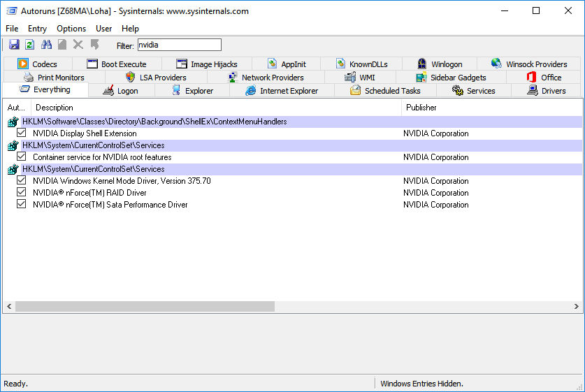Viewport: 585px width, 392px height.
Task: Click the scrollbar left arrow
Action: (9, 307)
